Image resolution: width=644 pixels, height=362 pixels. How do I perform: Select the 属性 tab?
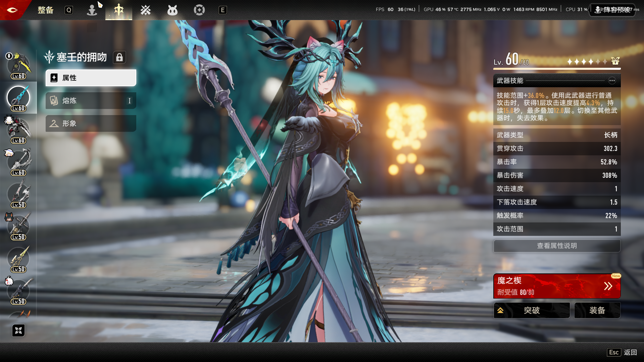(x=91, y=78)
